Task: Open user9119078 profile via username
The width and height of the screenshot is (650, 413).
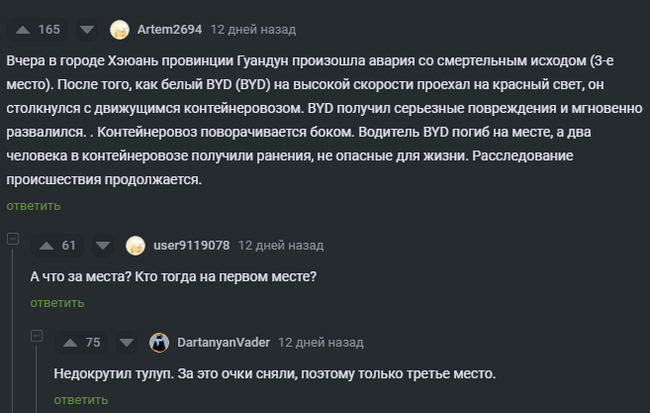Action: pos(192,245)
